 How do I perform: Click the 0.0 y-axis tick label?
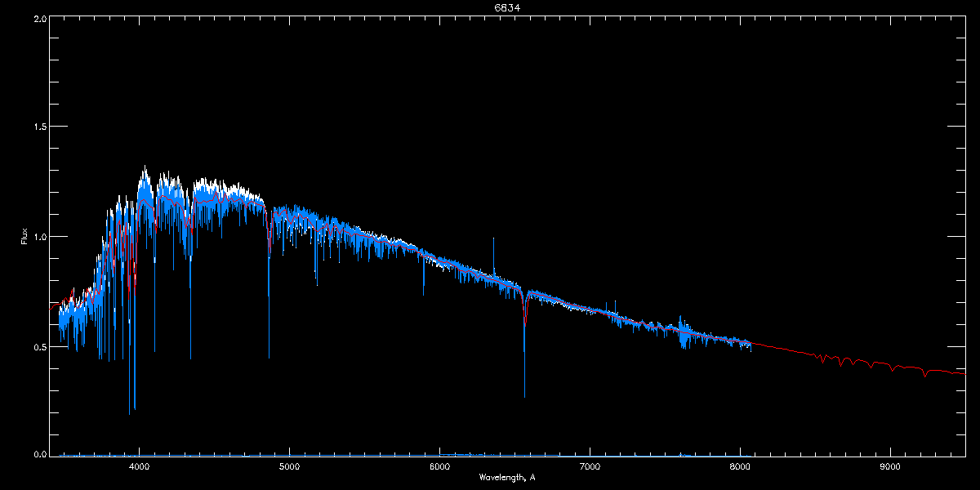[39, 455]
